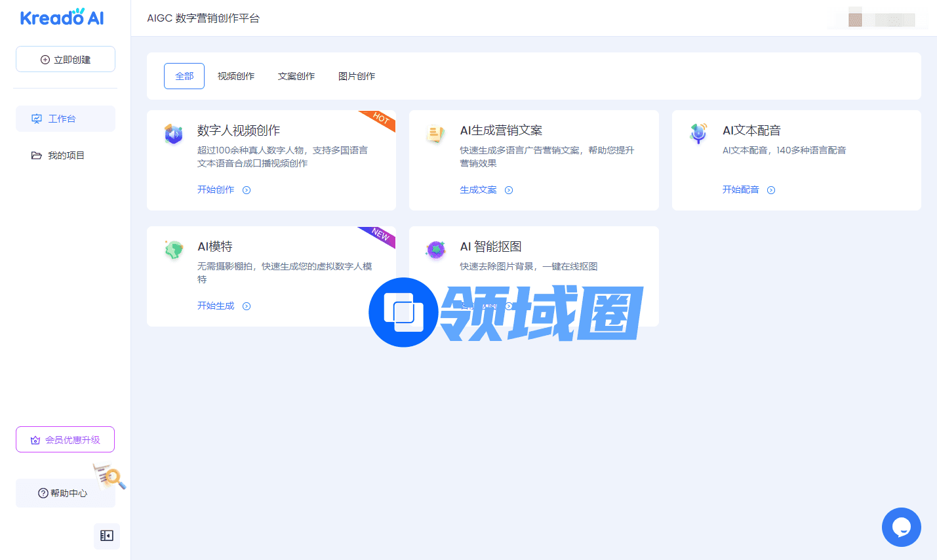Switch to the 文案创作 tab
Screen dimensions: 937x560
(x=296, y=76)
